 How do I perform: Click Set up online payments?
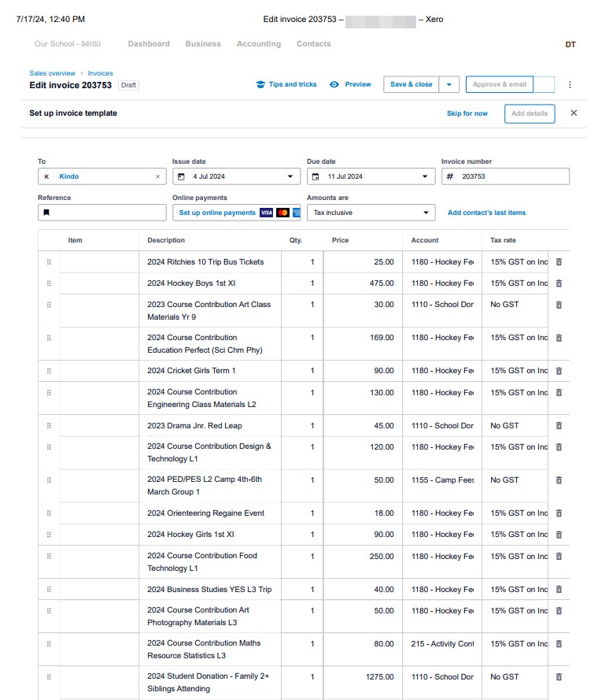(x=217, y=213)
